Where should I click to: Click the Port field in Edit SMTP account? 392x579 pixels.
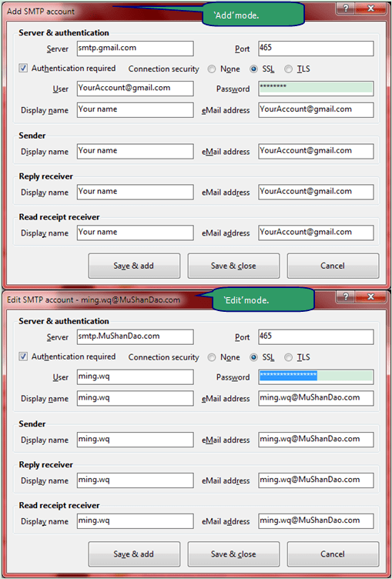[x=316, y=336]
